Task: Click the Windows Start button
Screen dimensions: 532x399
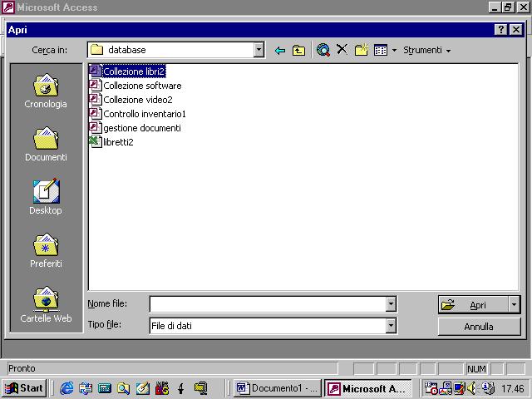Action: click(24, 388)
